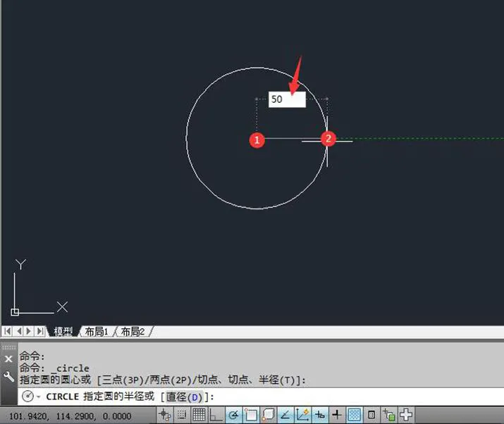Viewport: 504px width, 424px height.
Task: Jump to last layout tab arrow
Action: coord(40,331)
